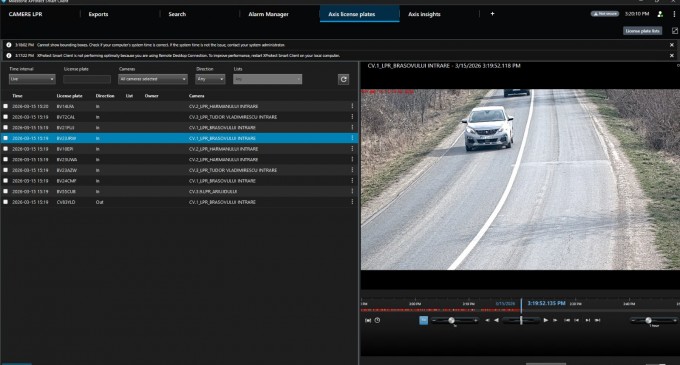Sort by the Direction column header
Viewport: 680px width, 365px height.
[x=105, y=96]
